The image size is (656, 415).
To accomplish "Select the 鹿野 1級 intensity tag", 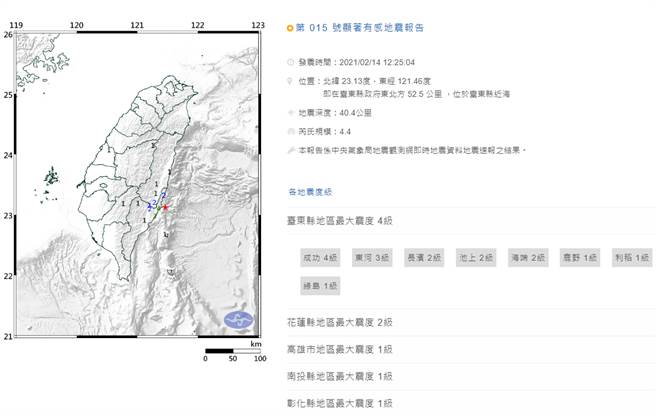I will click(580, 258).
